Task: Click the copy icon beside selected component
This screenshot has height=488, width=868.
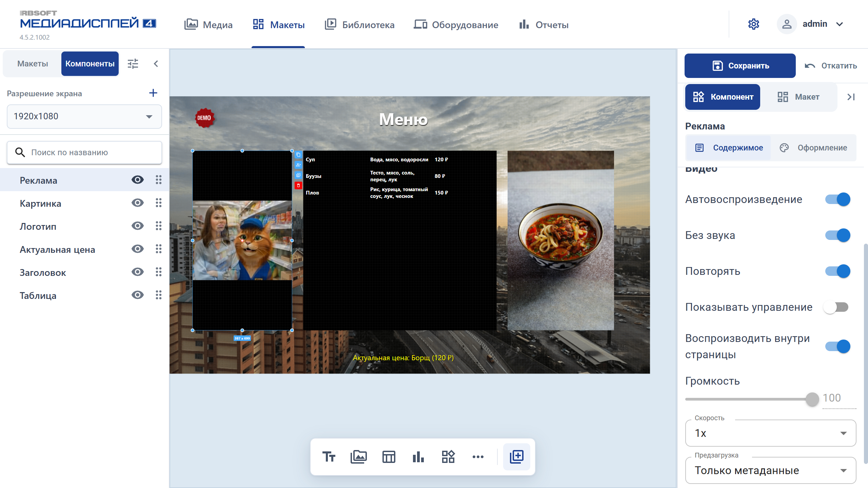Action: tap(298, 155)
